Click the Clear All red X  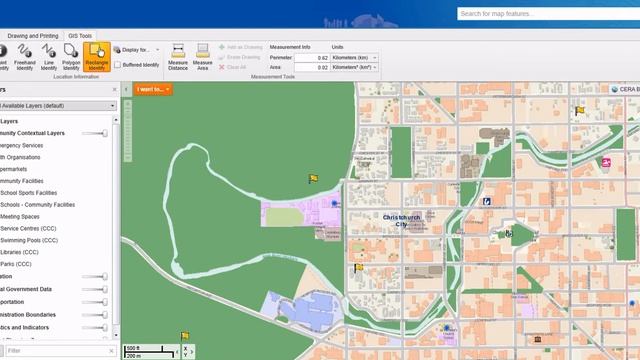click(x=222, y=67)
